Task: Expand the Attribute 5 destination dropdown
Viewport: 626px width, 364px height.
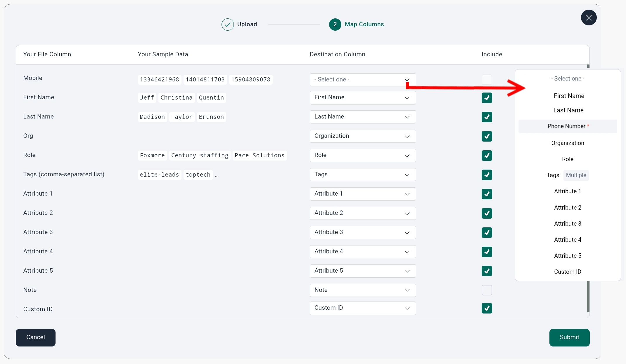Action: tap(362, 271)
